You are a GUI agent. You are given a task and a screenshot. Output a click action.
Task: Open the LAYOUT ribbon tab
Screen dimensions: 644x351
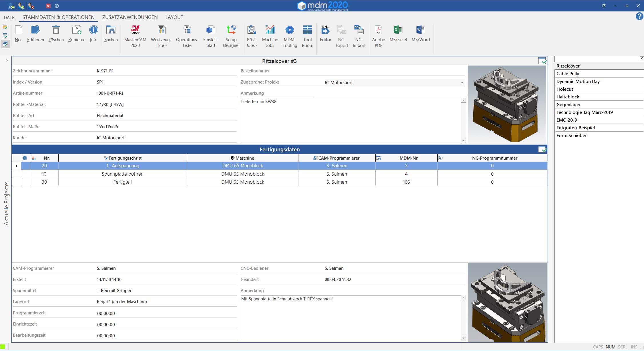coord(174,17)
